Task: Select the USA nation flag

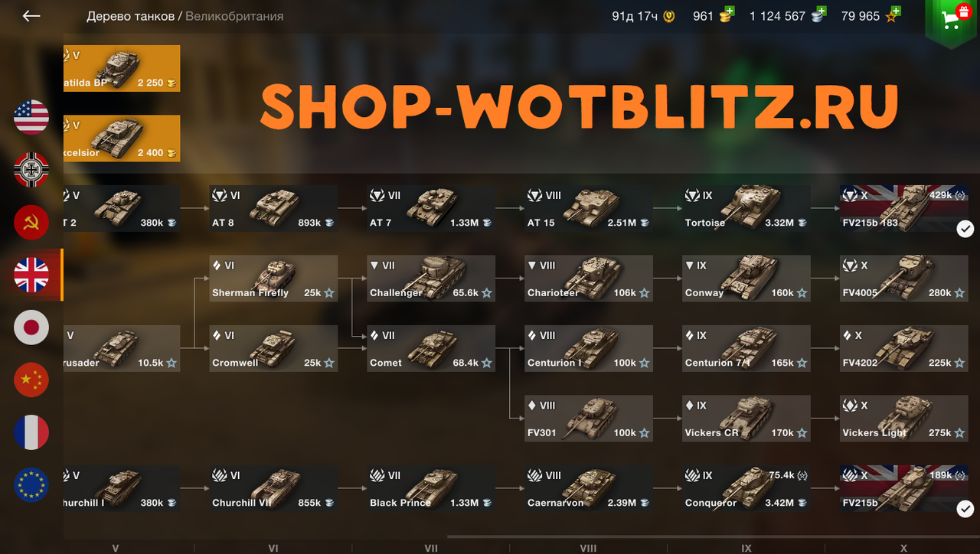Action: [31, 117]
